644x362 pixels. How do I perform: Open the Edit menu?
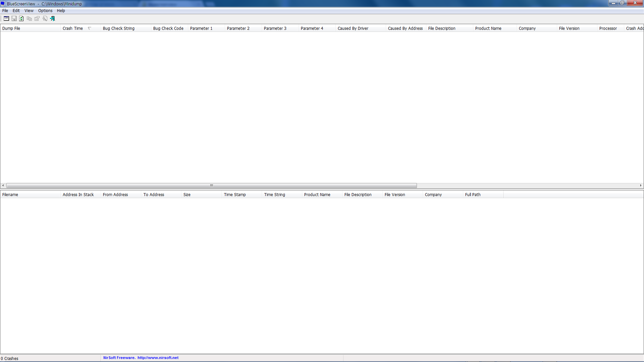click(16, 11)
